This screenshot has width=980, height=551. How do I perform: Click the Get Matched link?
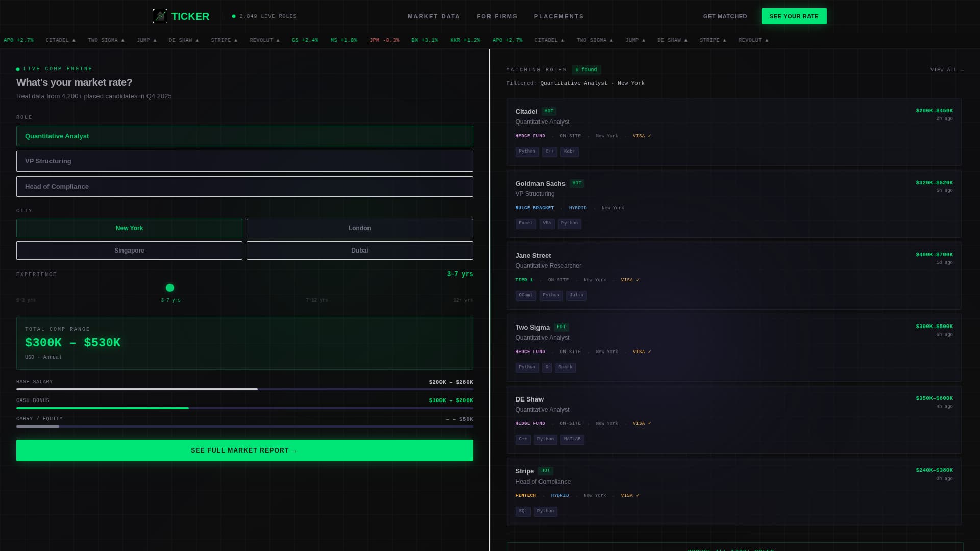pos(725,16)
